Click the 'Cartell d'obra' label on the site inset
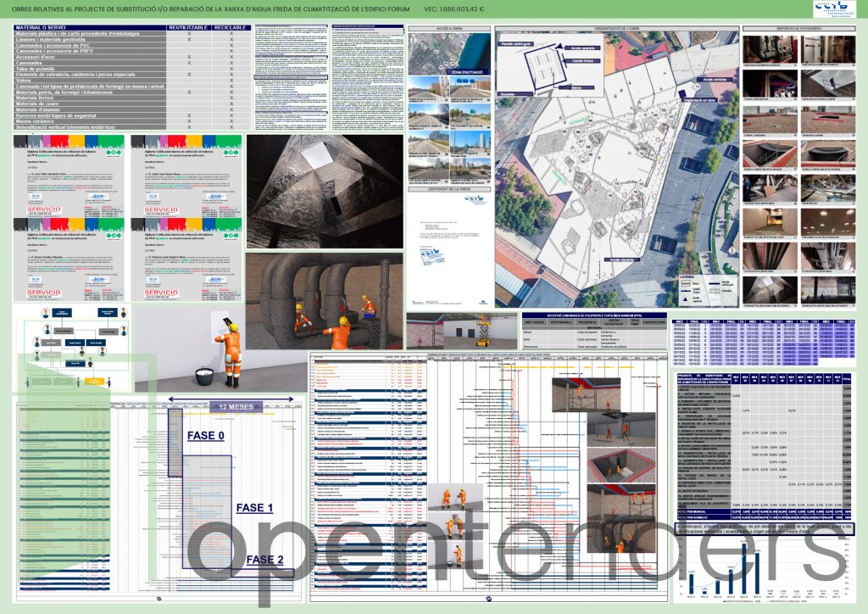 pyautogui.click(x=581, y=61)
